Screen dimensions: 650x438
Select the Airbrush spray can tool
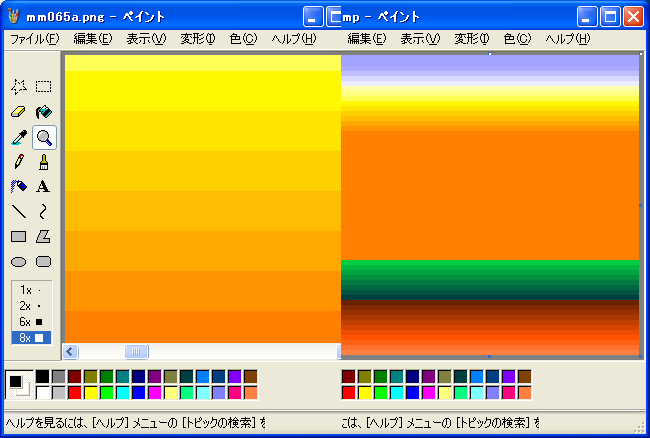pos(18,186)
